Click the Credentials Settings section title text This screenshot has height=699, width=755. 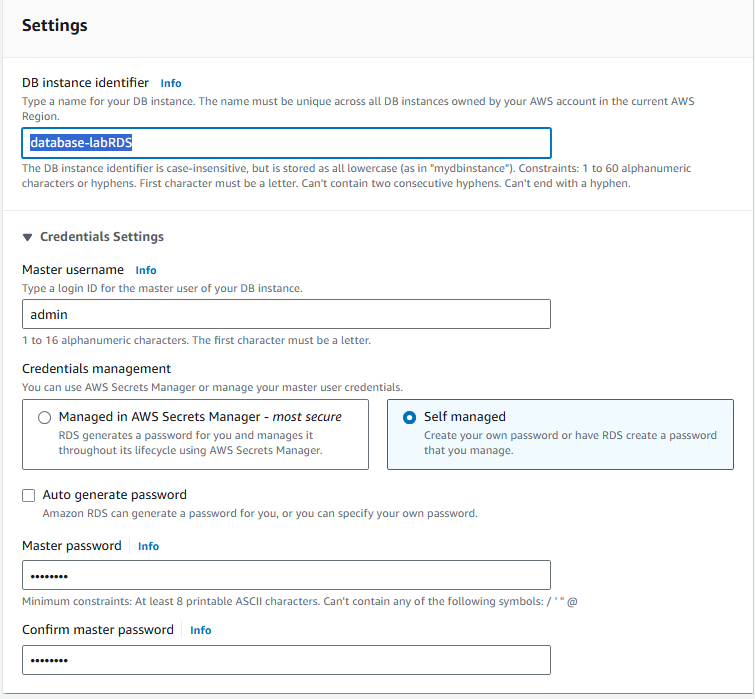(x=102, y=237)
